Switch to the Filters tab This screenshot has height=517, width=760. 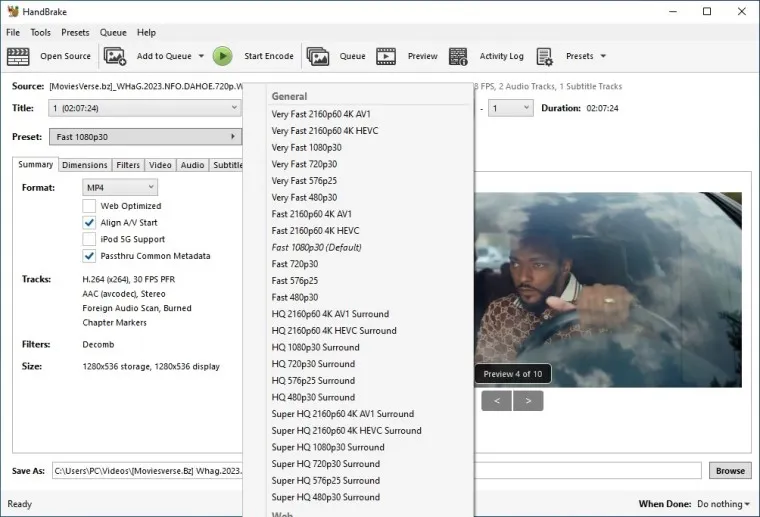click(128, 165)
